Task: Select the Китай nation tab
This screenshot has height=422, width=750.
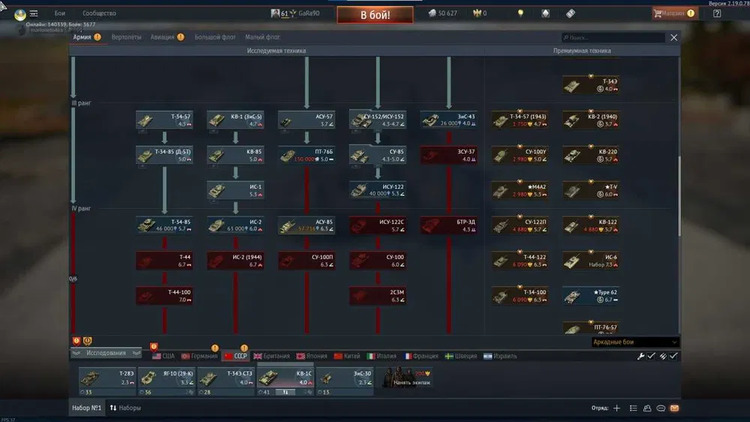Action: (347, 356)
